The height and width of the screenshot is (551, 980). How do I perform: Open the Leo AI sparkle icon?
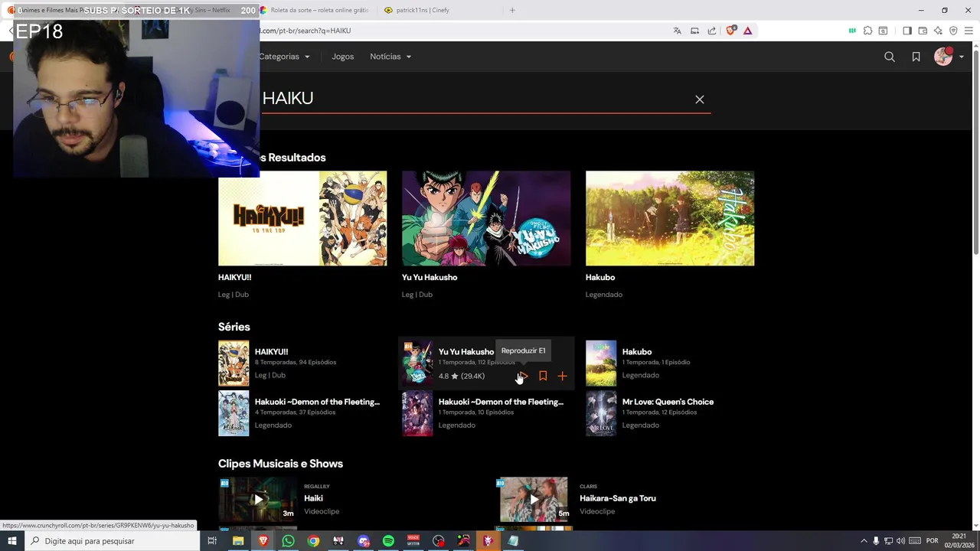938,31
